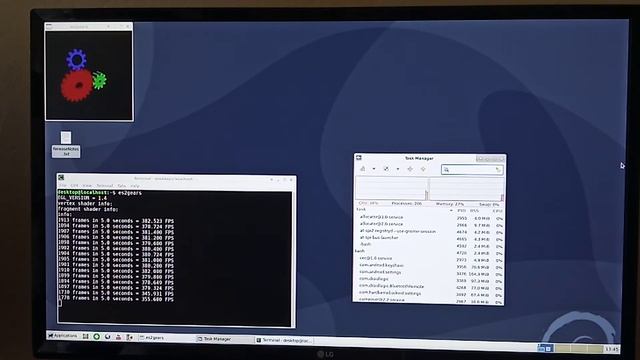Screen dimensions: 640x360
Task: Select the at-spi2-registryd process row
Action: coord(429,231)
